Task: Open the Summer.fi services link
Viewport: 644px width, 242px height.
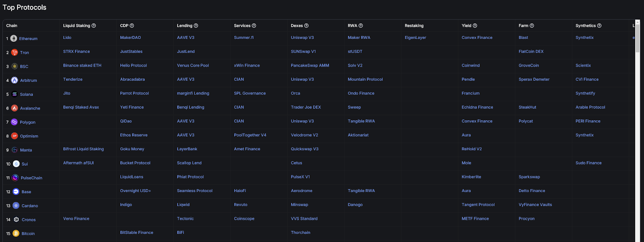Action: tap(244, 37)
